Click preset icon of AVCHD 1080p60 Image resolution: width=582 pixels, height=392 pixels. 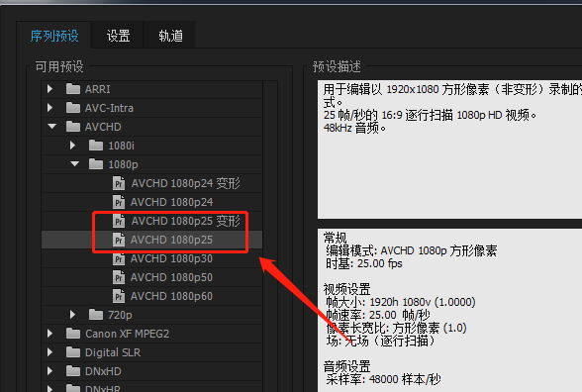click(119, 296)
